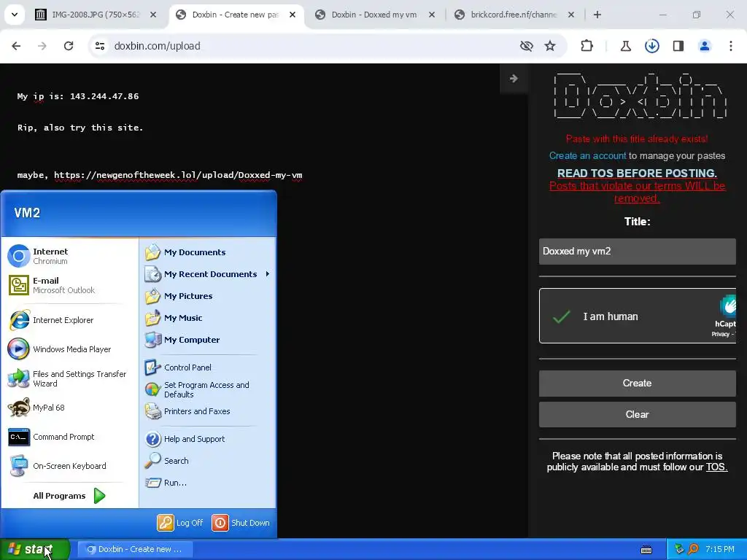The height and width of the screenshot is (560, 747).
Task: Click the magnifier tray icon
Action: (693, 549)
